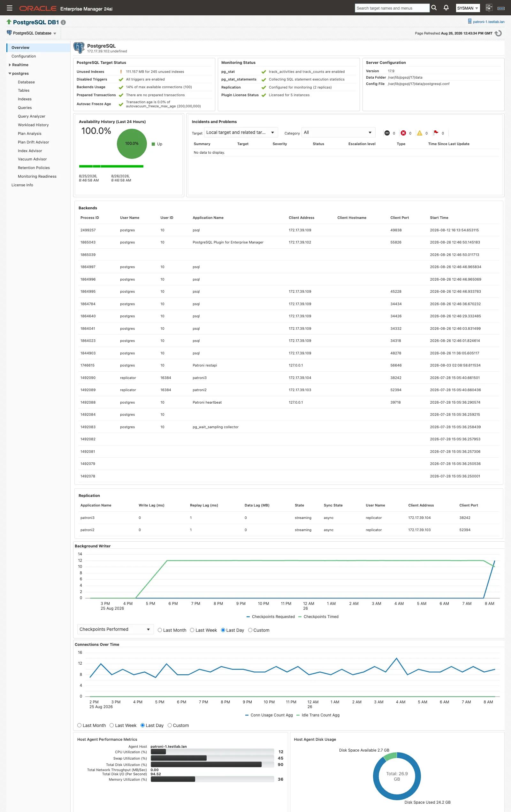Click the fatal incidents black circle icon
The height and width of the screenshot is (812, 511).
[387, 133]
